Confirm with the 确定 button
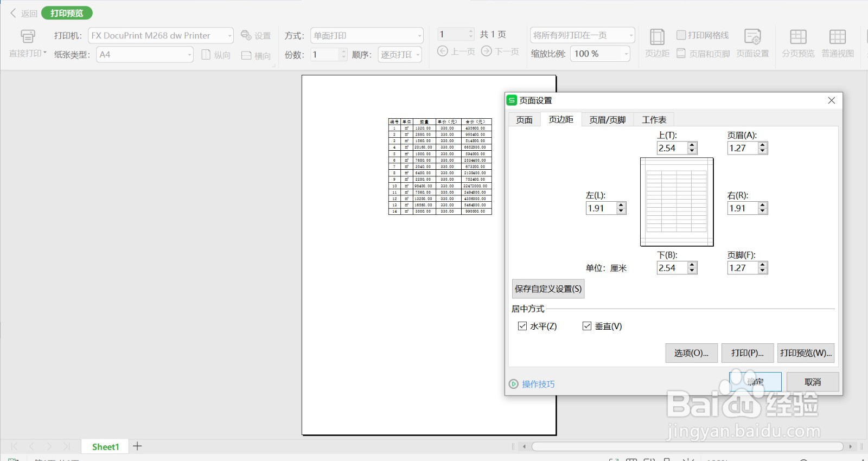 point(755,382)
